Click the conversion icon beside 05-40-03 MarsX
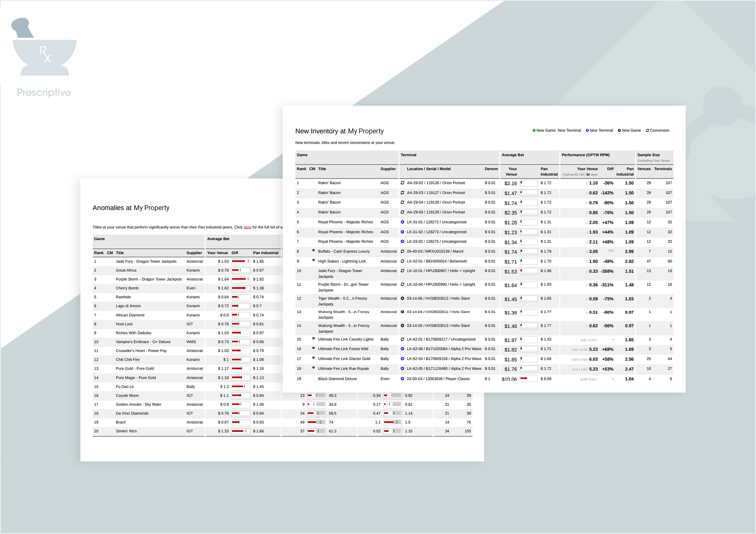 [x=402, y=251]
